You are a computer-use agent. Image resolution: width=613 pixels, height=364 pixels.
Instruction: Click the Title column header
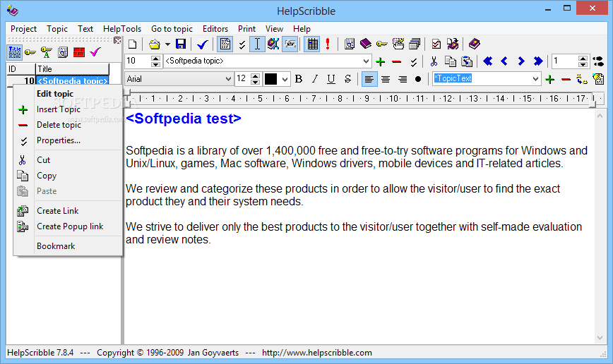(72, 69)
